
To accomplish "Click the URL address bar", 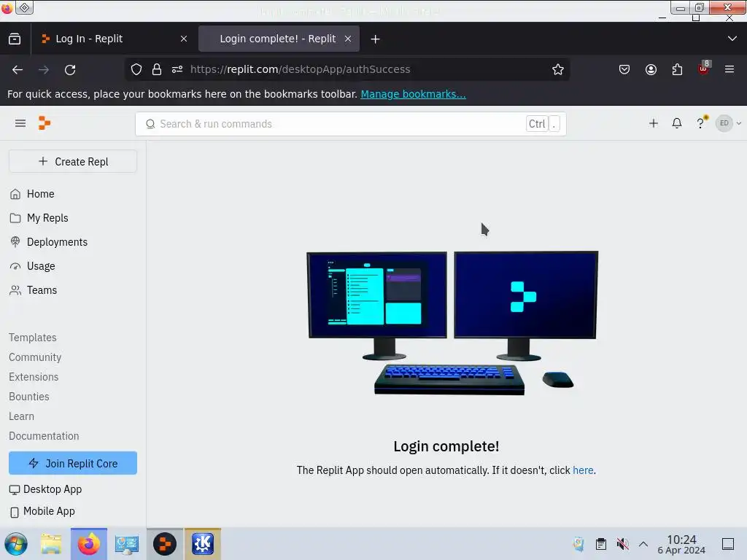I will (348, 69).
